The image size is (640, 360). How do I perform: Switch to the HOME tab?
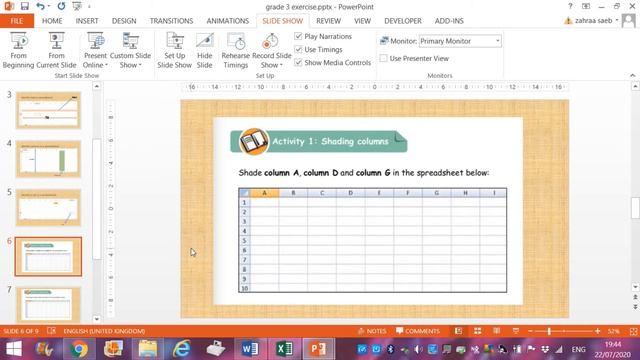pos(52,21)
